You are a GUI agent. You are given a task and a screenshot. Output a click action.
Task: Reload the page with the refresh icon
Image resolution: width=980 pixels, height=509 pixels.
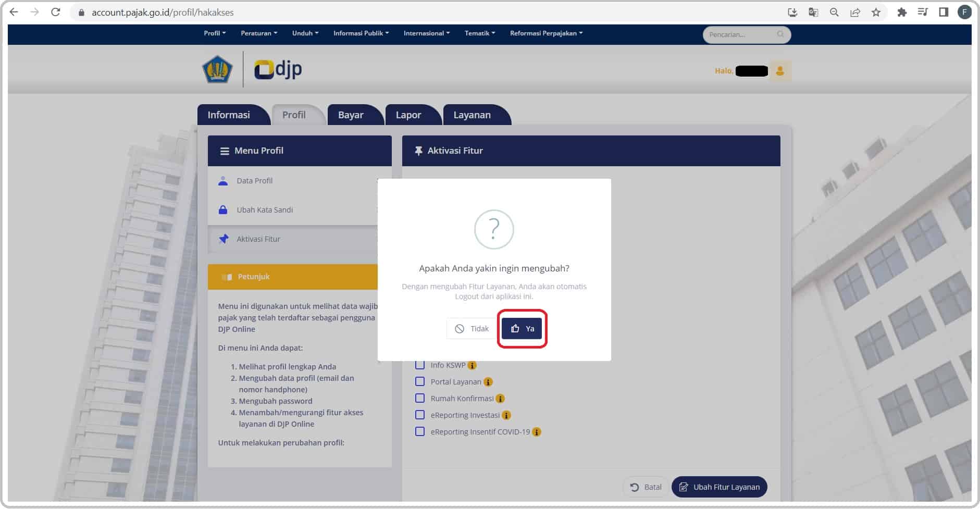(56, 12)
